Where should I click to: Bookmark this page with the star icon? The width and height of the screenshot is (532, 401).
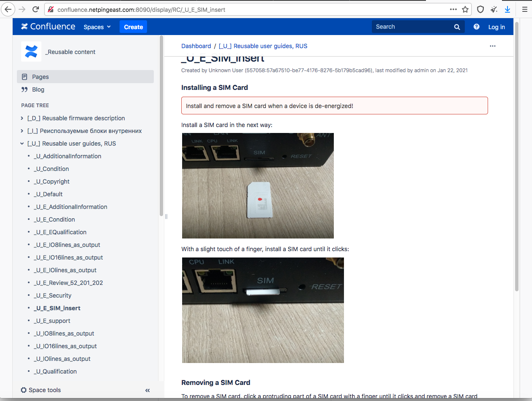pos(465,9)
